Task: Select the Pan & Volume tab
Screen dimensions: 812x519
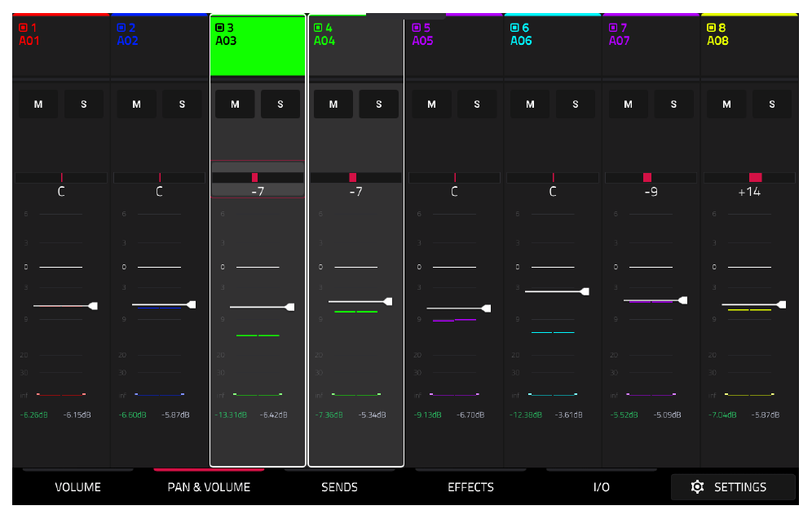Action: pyautogui.click(x=209, y=487)
